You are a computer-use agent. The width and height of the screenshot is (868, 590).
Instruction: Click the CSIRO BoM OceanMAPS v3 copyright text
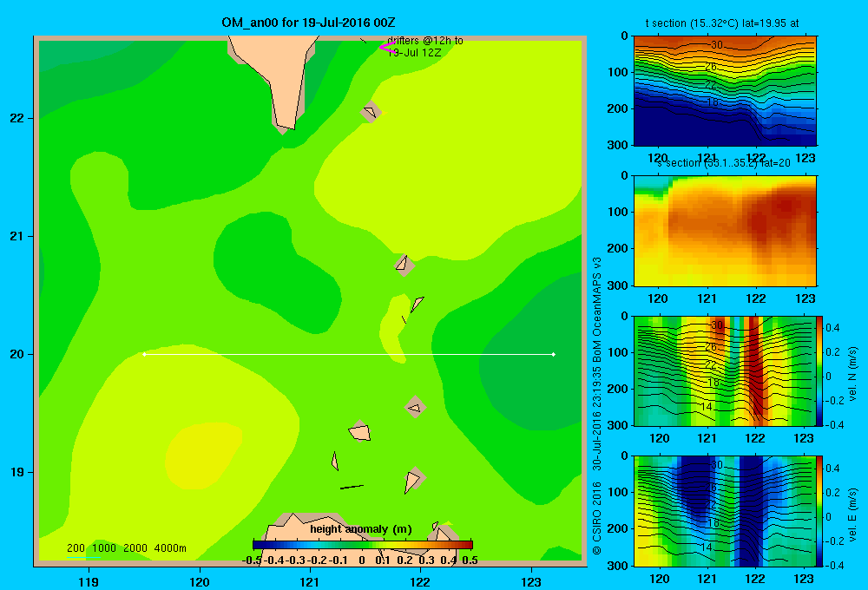(x=597, y=406)
